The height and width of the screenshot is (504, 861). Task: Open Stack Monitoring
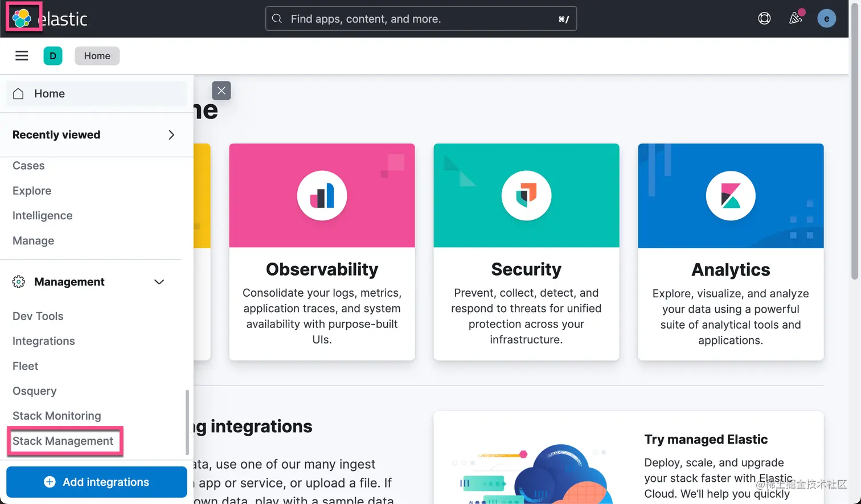pos(57,416)
